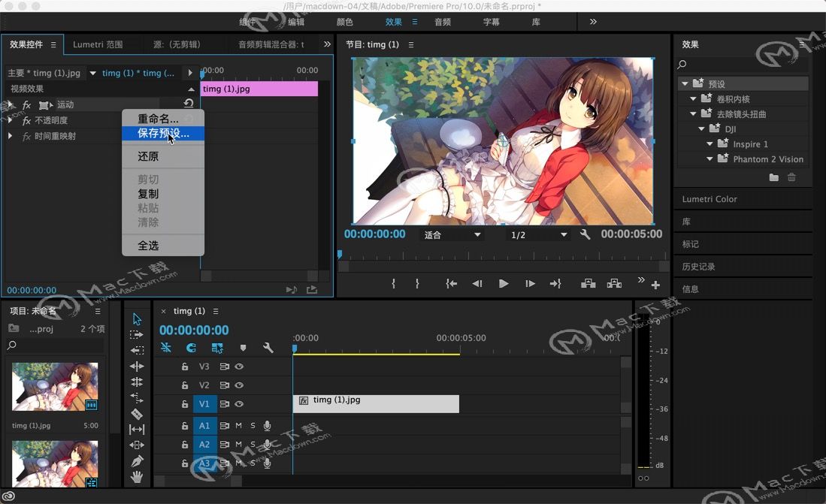Viewport: 826px width, 504px height.
Task: Select the Slip tool
Action: 137,430
